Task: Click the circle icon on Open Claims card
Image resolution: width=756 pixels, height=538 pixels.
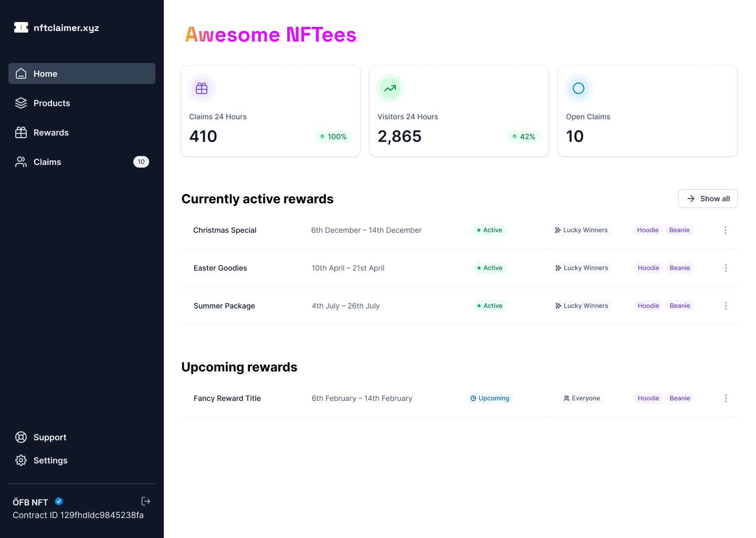Action: click(579, 88)
